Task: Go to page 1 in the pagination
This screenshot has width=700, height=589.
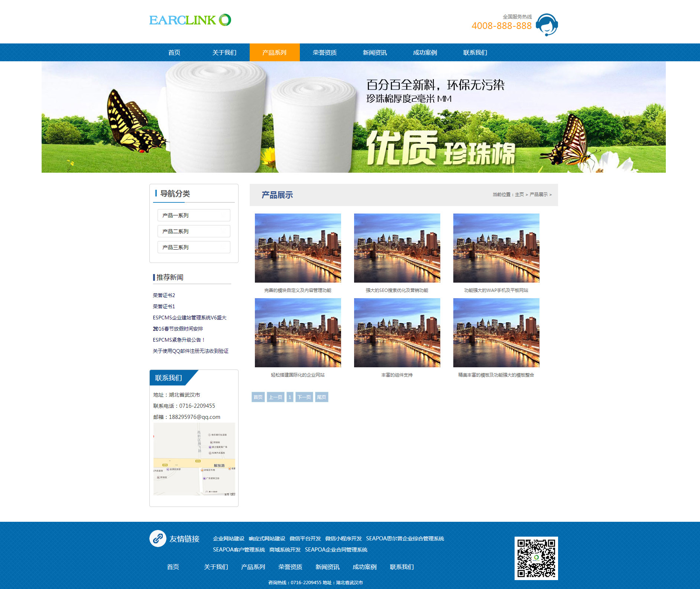Action: (290, 397)
